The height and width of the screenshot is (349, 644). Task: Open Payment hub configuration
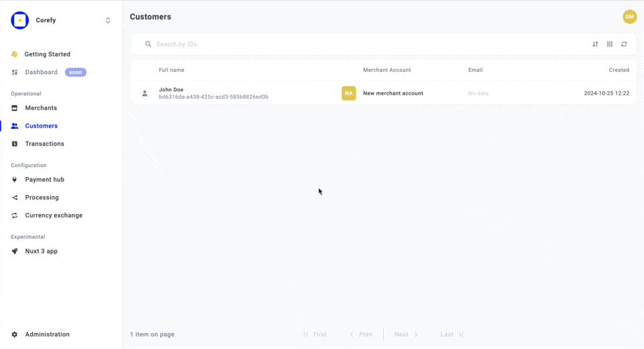pos(44,180)
